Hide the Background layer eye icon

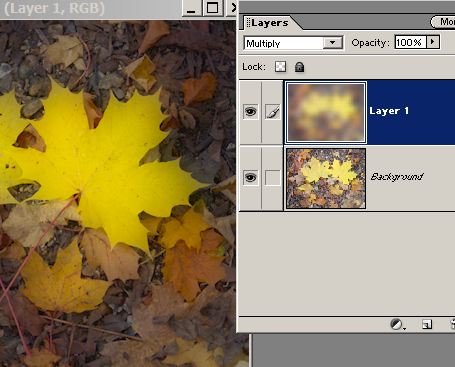coord(251,177)
